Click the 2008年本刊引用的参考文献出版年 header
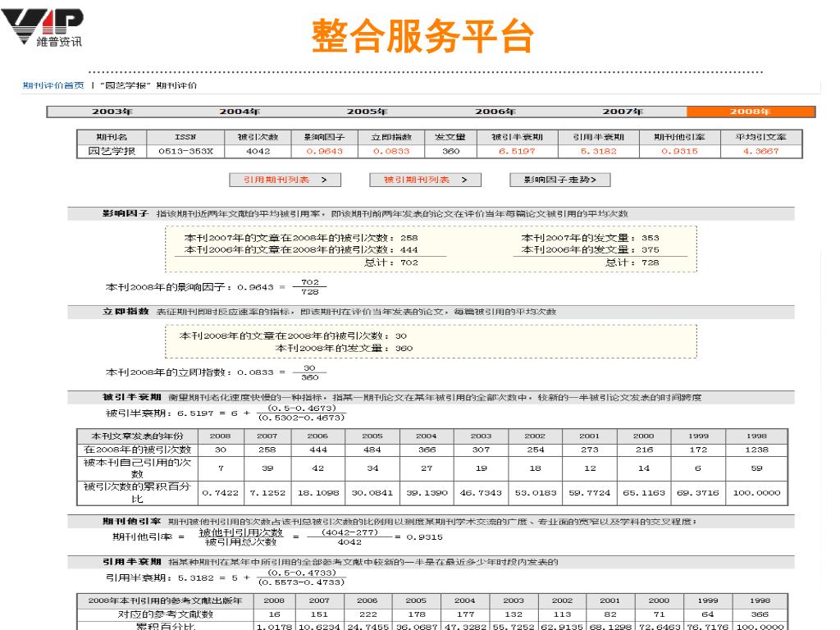Screen dimensions: 840x630 click(x=166, y=600)
